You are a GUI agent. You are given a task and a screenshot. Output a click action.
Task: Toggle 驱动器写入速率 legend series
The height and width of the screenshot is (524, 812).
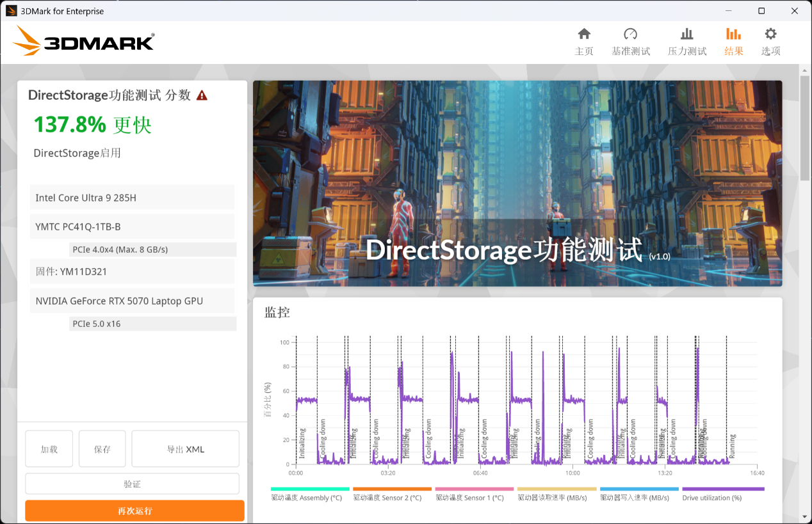[639, 494]
